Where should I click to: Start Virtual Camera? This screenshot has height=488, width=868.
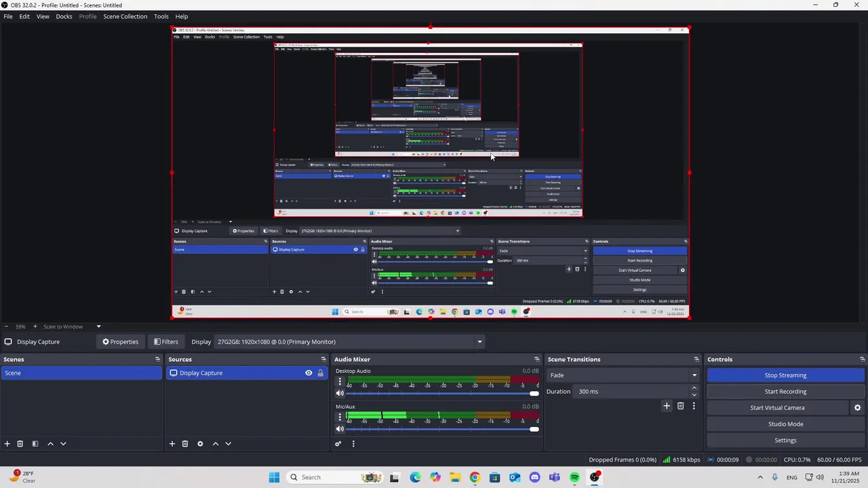coord(777,408)
